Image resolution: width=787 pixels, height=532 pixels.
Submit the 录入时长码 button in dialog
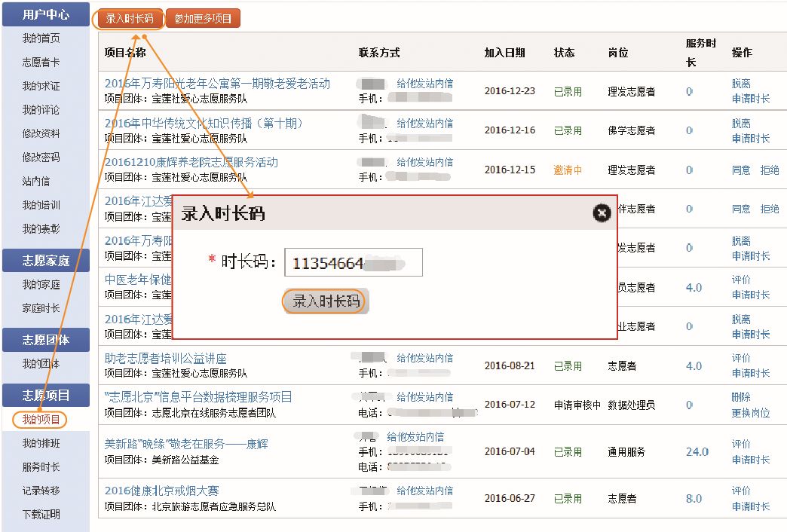[x=326, y=301]
